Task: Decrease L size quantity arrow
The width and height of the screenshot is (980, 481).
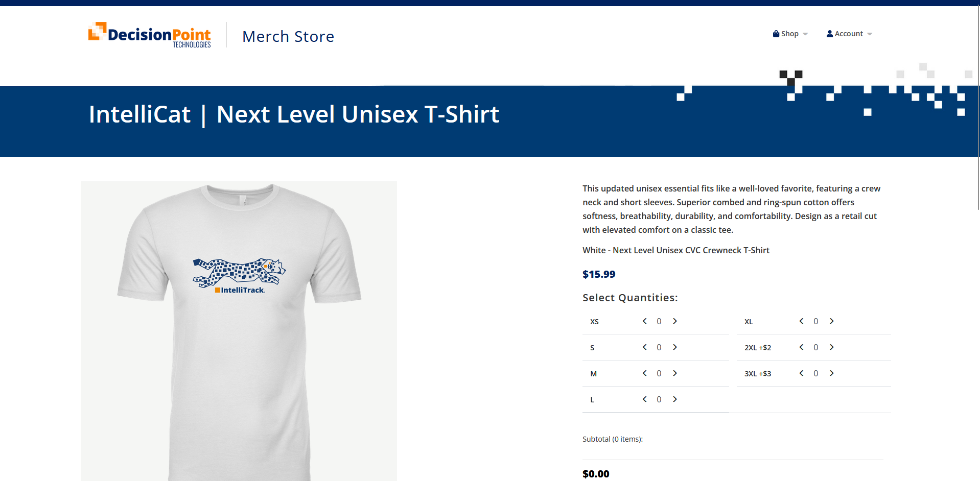Action: tap(645, 399)
